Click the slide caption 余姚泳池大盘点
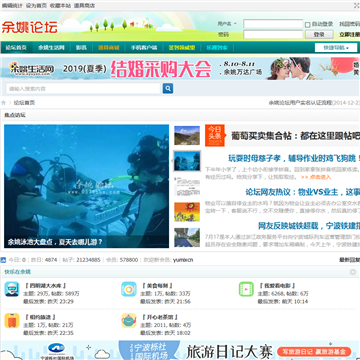This screenshot has width=360, height=360. point(55,242)
